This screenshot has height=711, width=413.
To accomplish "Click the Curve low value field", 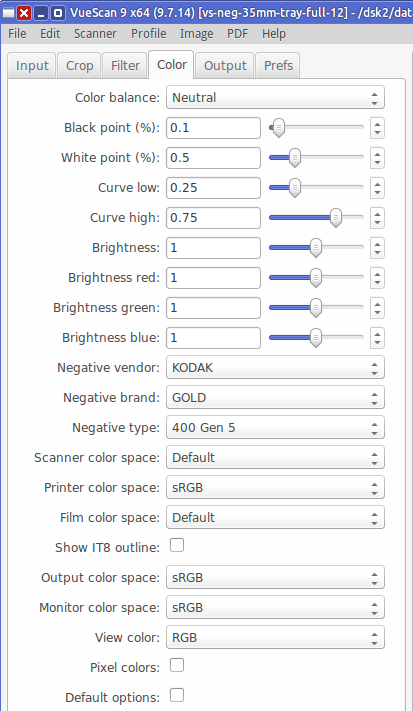I will [x=214, y=188].
